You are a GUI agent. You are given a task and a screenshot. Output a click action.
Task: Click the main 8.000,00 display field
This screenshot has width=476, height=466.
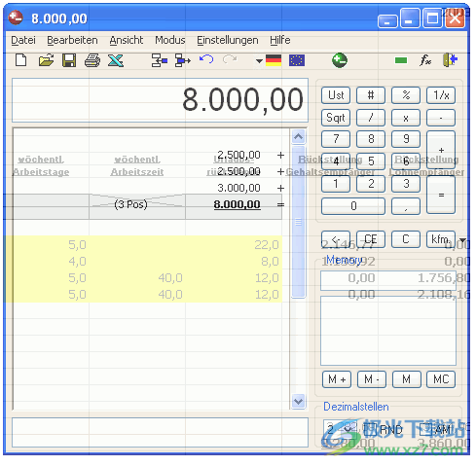pyautogui.click(x=160, y=100)
